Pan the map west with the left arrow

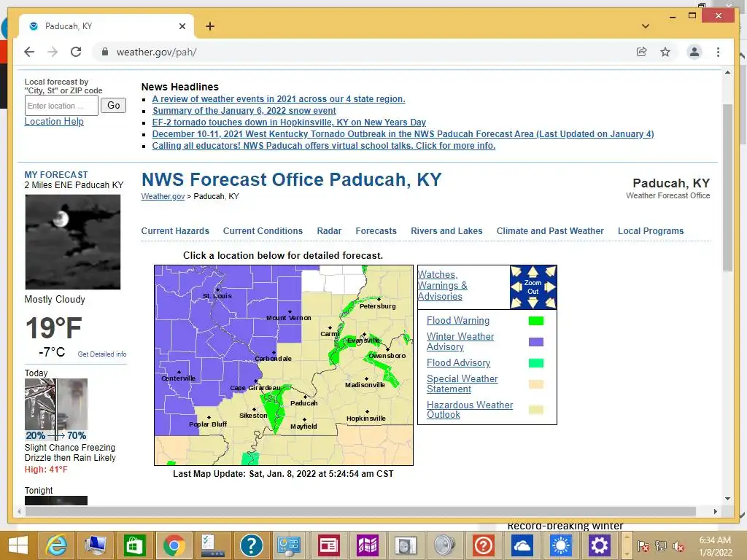(516, 287)
